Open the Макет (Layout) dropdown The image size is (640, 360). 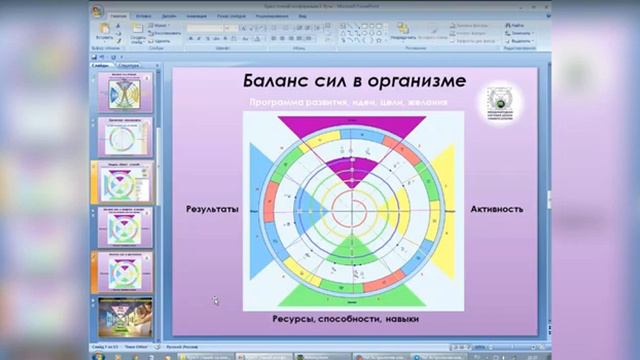click(x=160, y=25)
